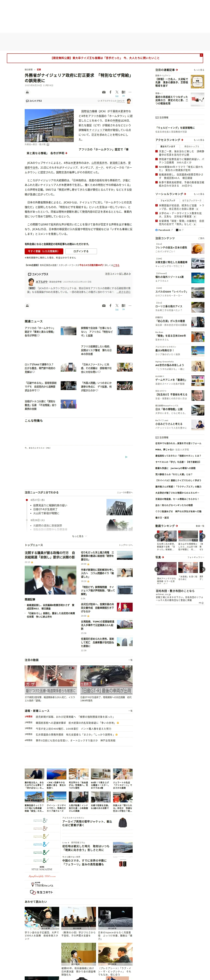
Task: Click Think キャンパス logo link
Action: (42, 884)
